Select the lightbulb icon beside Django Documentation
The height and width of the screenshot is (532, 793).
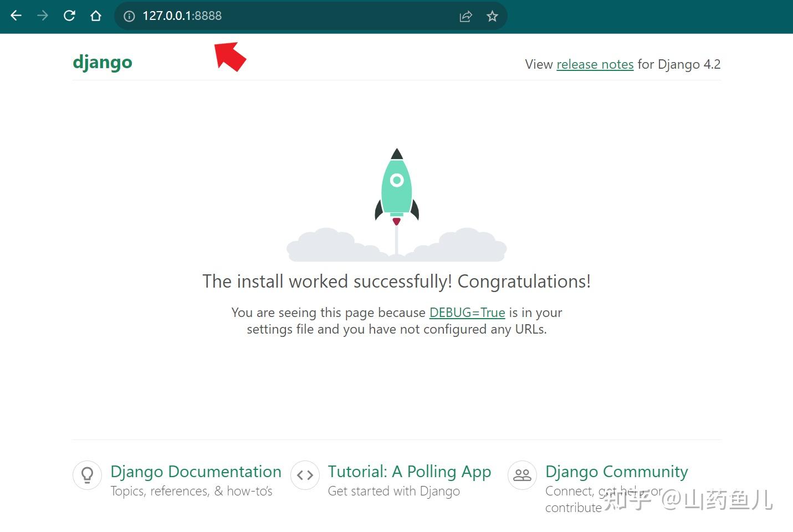pyautogui.click(x=87, y=475)
